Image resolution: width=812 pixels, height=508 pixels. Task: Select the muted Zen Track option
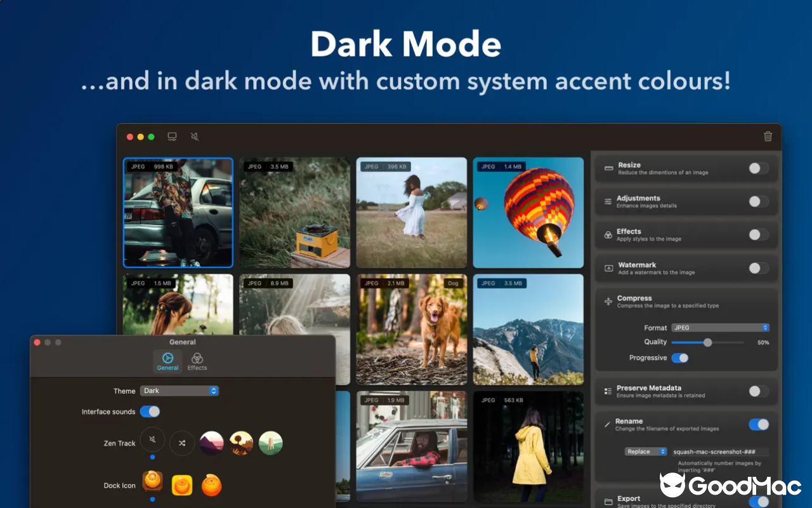(152, 439)
